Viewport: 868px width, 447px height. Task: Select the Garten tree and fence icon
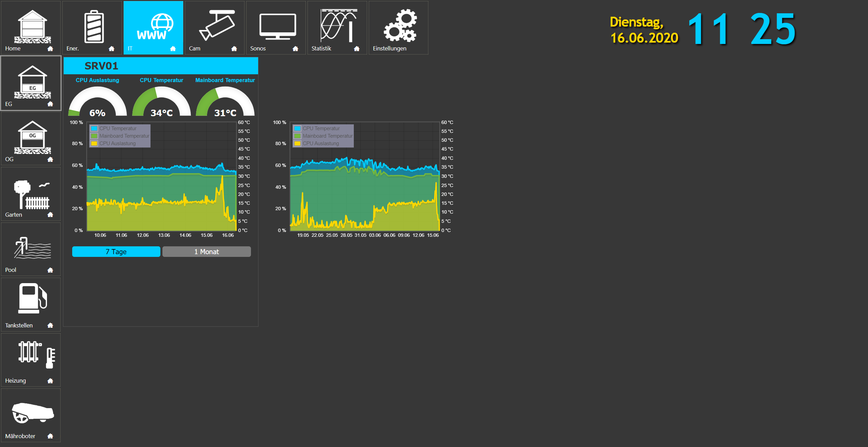point(31,194)
